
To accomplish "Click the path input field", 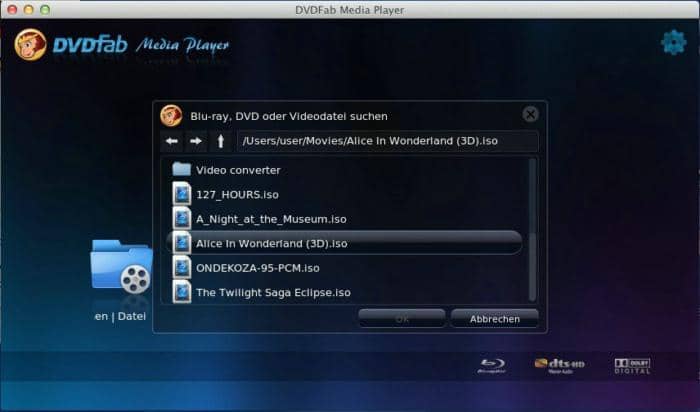I will [388, 141].
